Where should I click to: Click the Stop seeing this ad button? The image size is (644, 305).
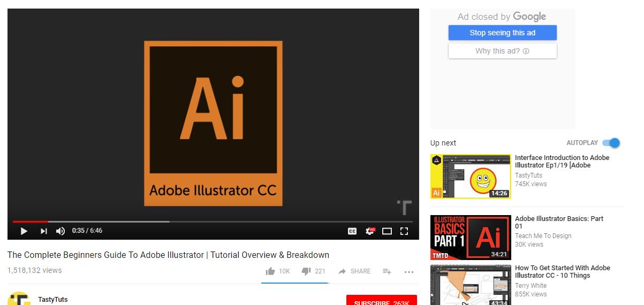coord(503,33)
